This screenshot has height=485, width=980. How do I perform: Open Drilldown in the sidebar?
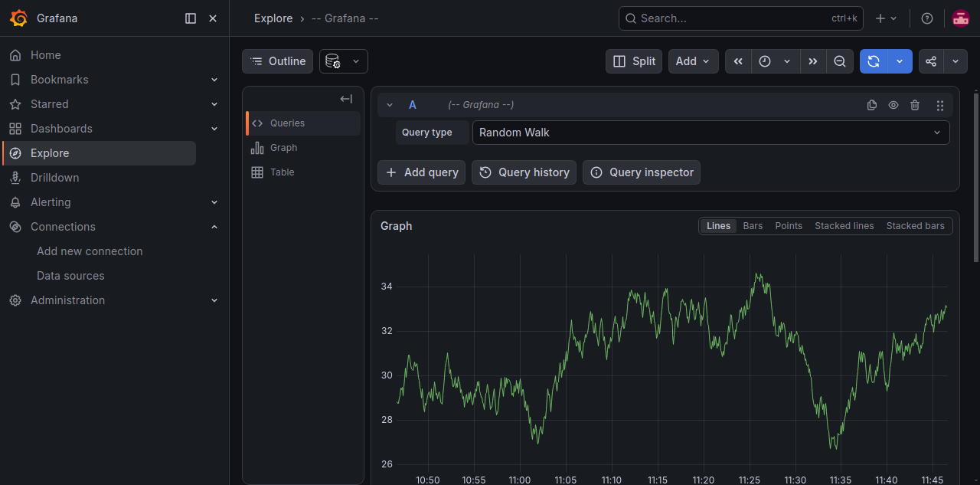(54, 178)
